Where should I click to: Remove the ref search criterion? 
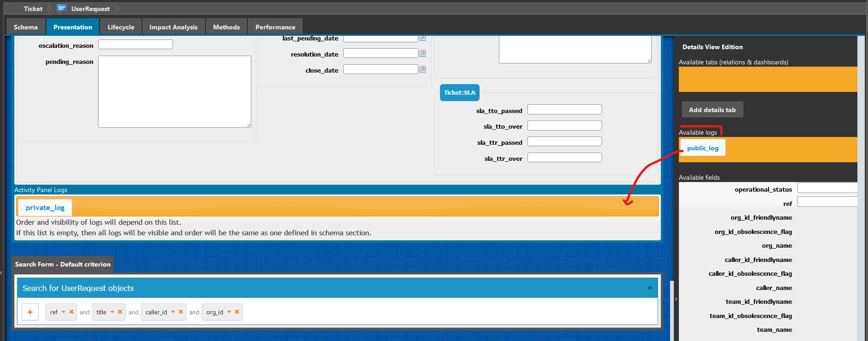click(71, 312)
